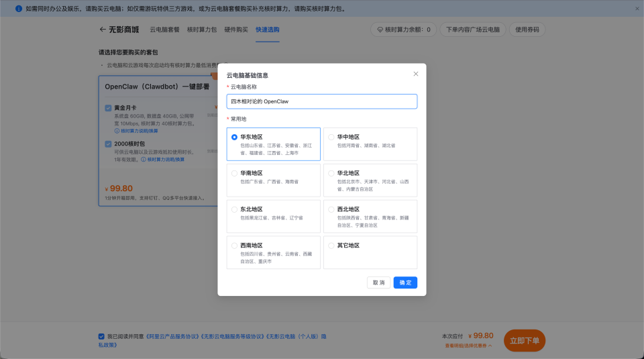Expand 查看明细/选择优惠券
The height and width of the screenshot is (359, 644).
(x=468, y=346)
